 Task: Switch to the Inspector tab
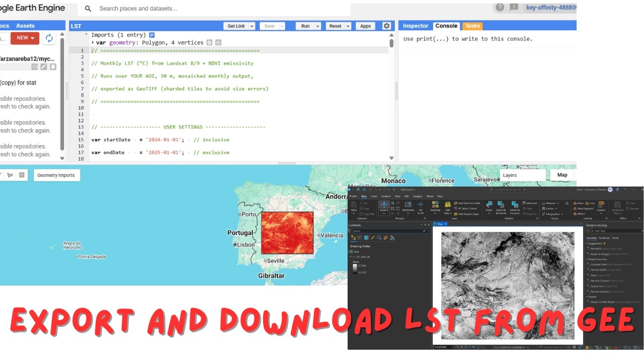tap(416, 26)
